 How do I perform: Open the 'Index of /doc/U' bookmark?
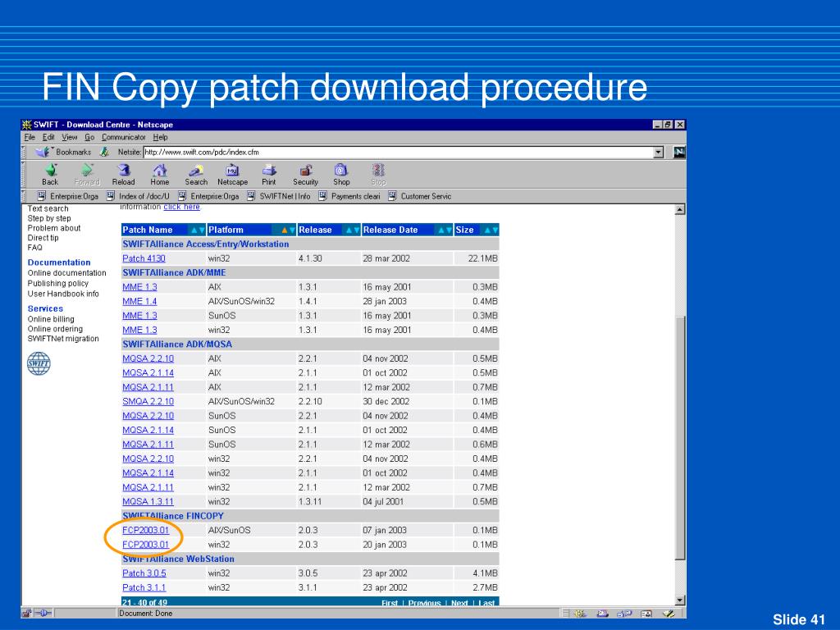pyautogui.click(x=138, y=196)
